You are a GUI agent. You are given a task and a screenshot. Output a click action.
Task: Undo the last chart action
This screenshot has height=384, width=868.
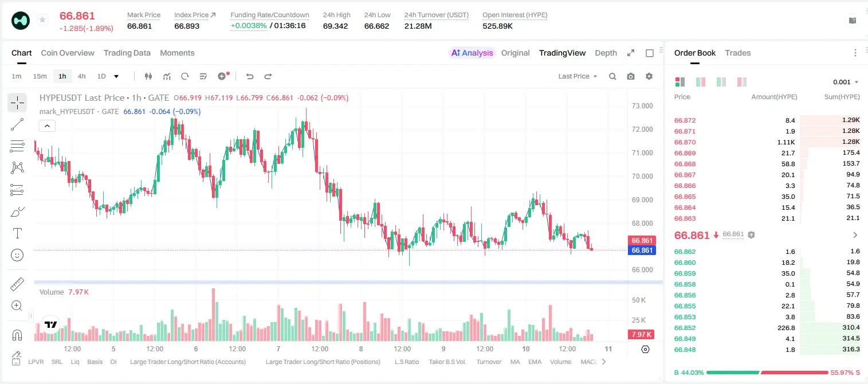249,76
